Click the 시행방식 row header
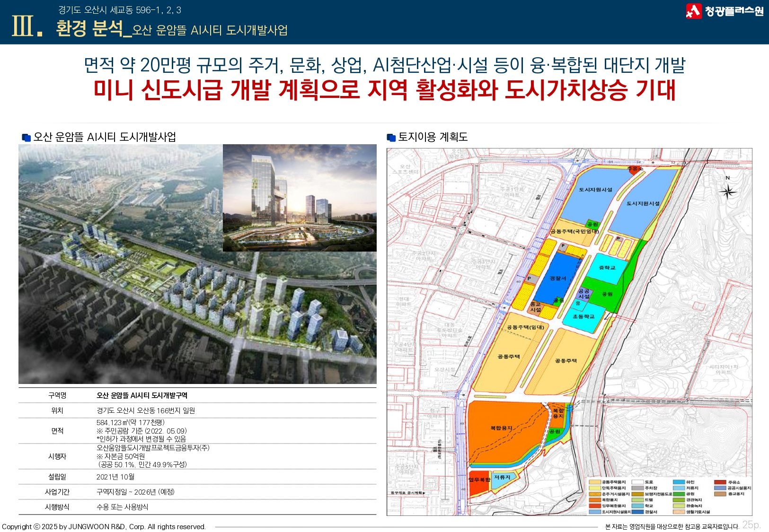 tap(57, 507)
